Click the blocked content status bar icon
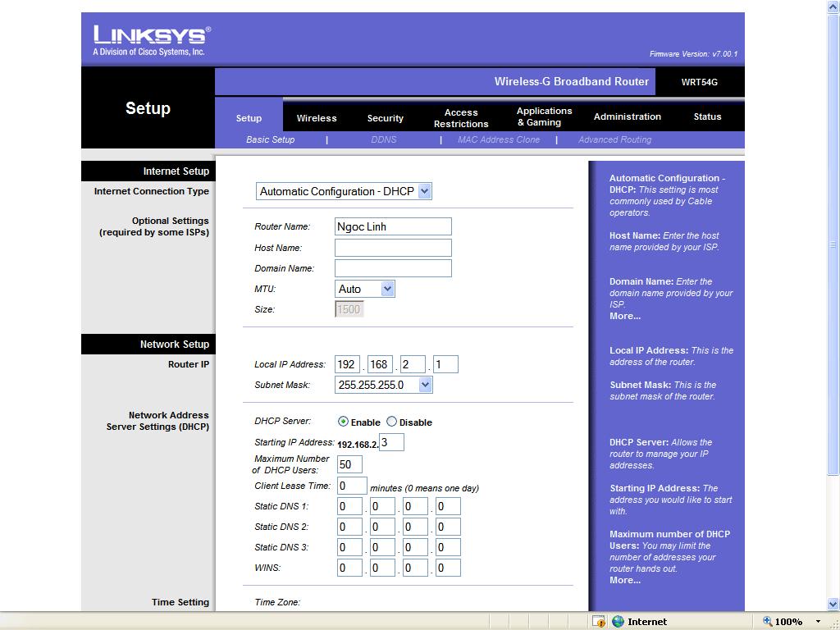This screenshot has width=840, height=630. [599, 622]
